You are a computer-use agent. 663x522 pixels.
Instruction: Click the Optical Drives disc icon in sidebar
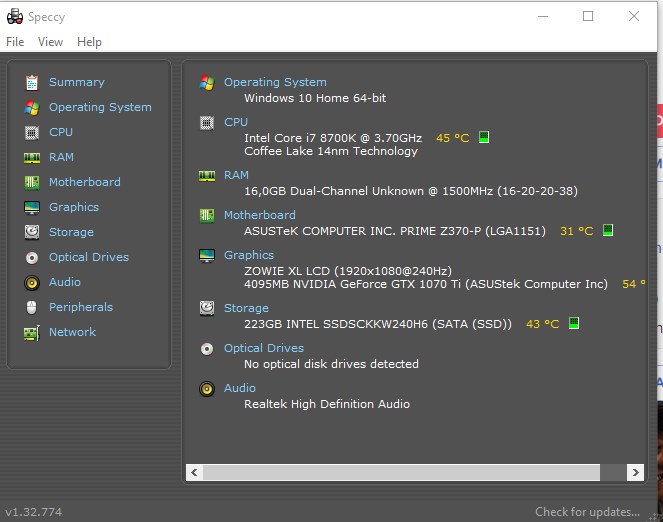point(32,257)
